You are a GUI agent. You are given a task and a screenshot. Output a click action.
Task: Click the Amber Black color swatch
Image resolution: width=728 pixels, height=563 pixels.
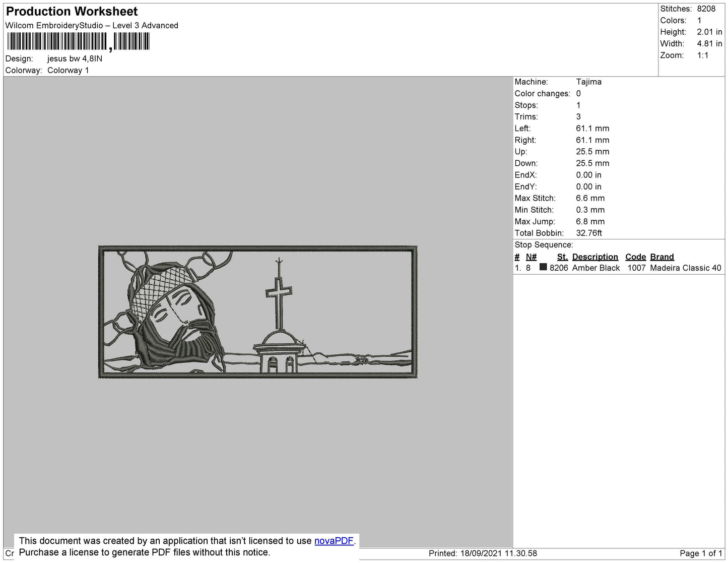543,267
